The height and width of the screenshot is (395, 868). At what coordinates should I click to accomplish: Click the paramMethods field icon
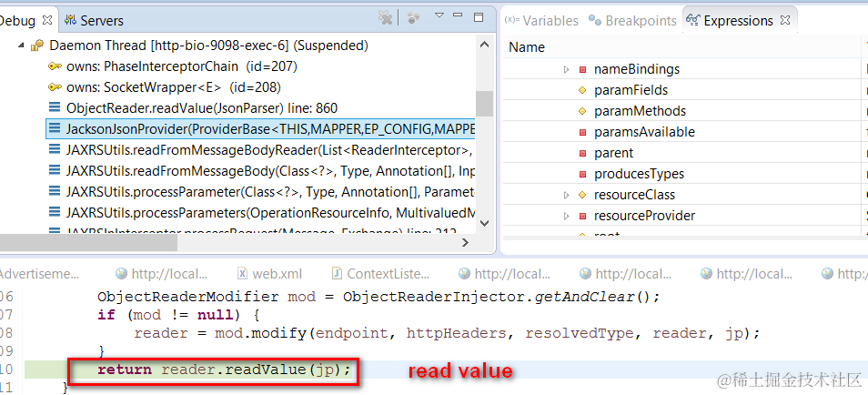pyautogui.click(x=582, y=111)
